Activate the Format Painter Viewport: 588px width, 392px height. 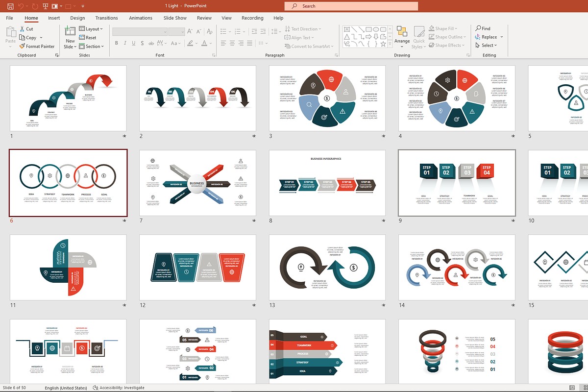[37, 47]
